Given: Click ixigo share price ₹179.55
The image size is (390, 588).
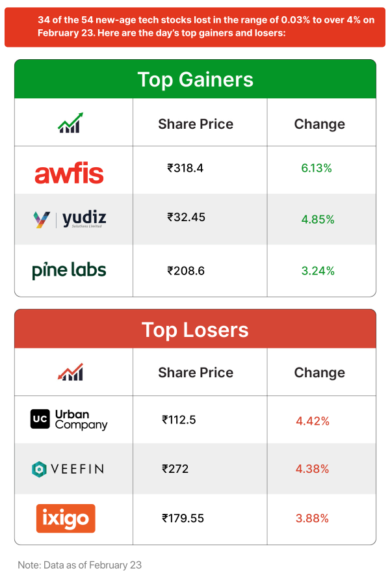Looking at the screenshot, I should [x=183, y=518].
